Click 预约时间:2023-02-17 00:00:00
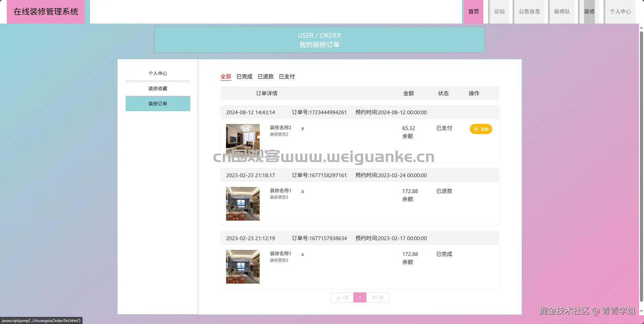 point(391,238)
